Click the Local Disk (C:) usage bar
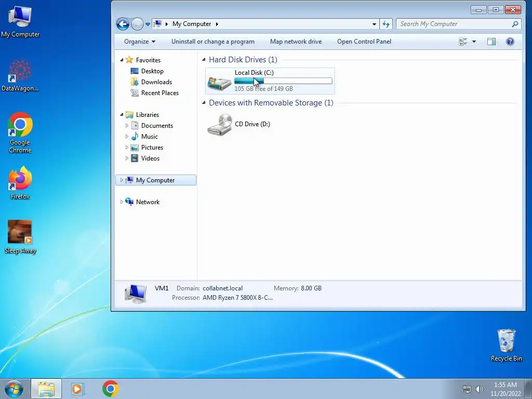 click(x=283, y=81)
